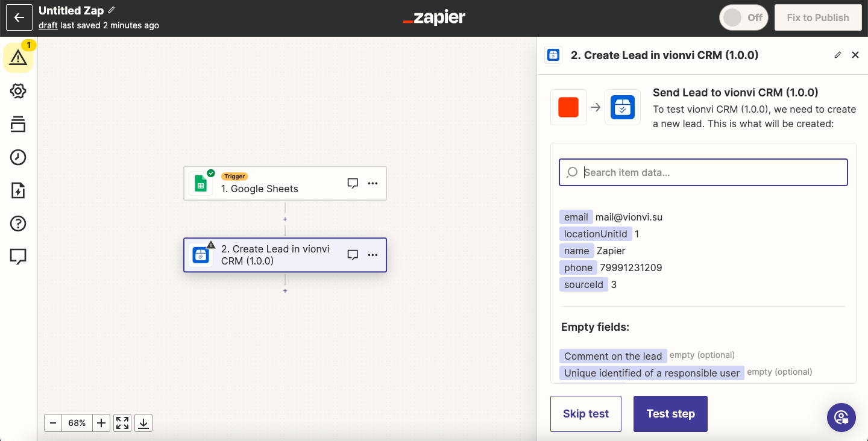
Task: Click the Fix to Publish button
Action: [818, 17]
